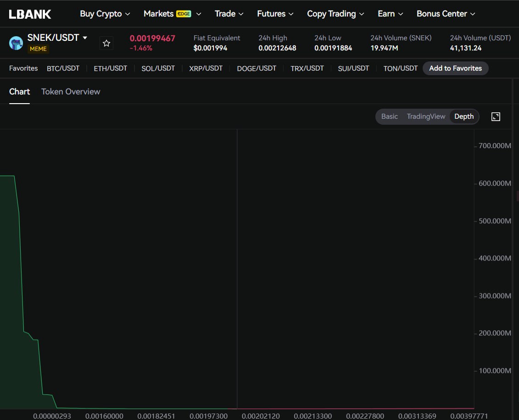Open the BTC/USDT favorite pair

[x=63, y=68]
